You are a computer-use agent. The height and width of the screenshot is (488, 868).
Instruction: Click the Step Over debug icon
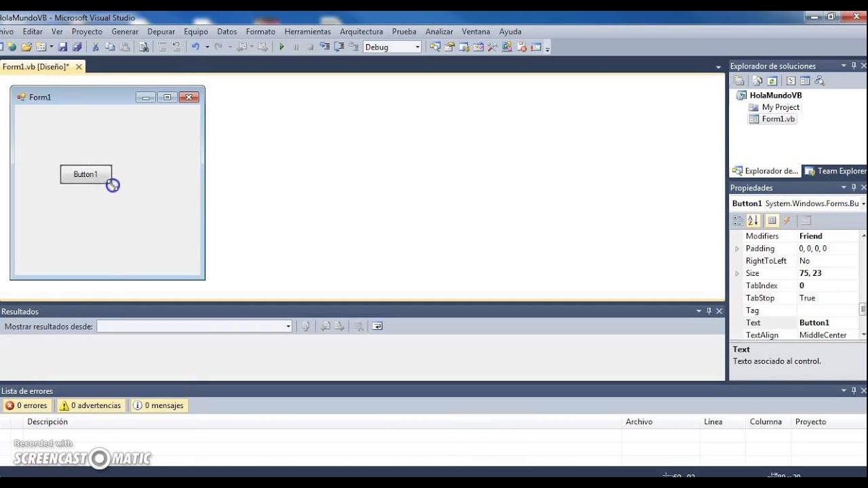339,47
